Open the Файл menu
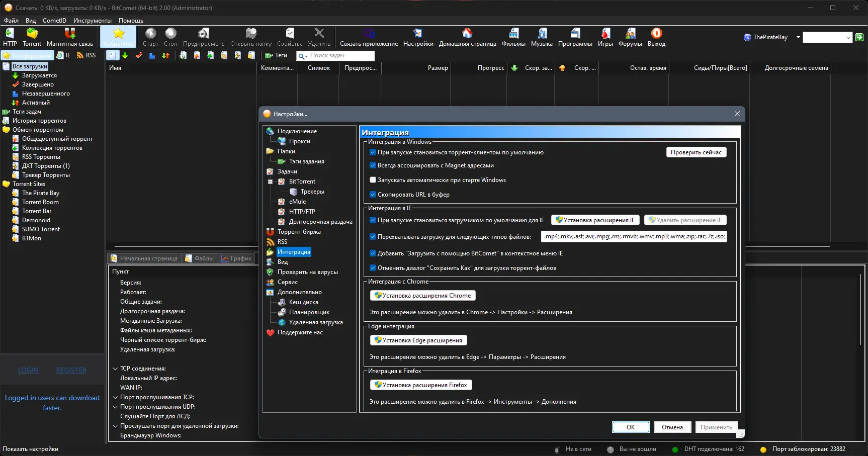This screenshot has height=456, width=868. click(x=11, y=21)
